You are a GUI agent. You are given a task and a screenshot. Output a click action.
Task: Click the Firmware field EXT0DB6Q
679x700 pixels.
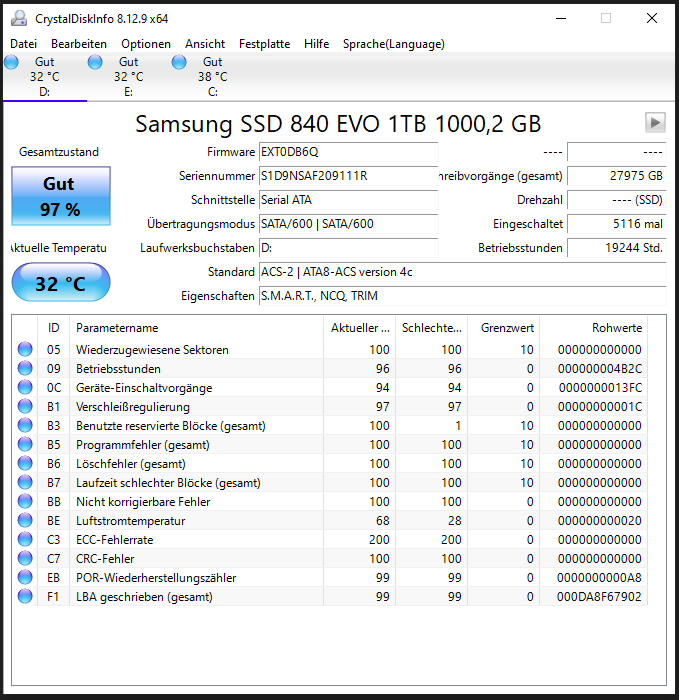(x=348, y=152)
